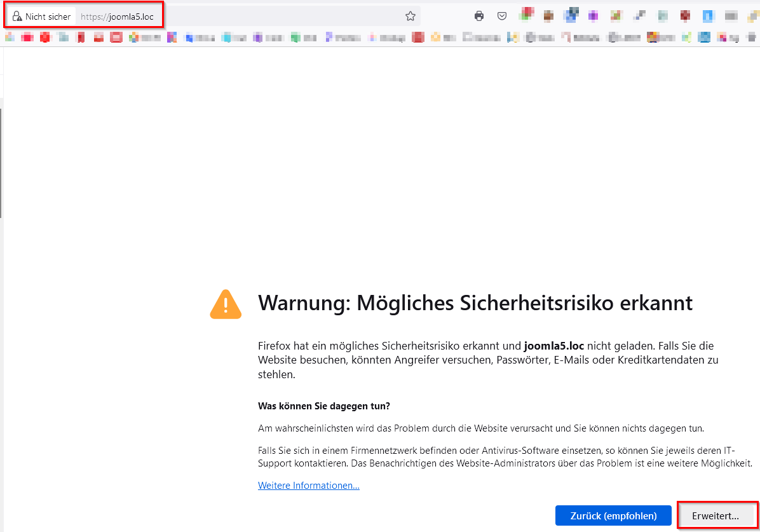The image size is (760, 532).
Task: Click the rightmost extension icon in the toolbar
Action: (x=754, y=16)
